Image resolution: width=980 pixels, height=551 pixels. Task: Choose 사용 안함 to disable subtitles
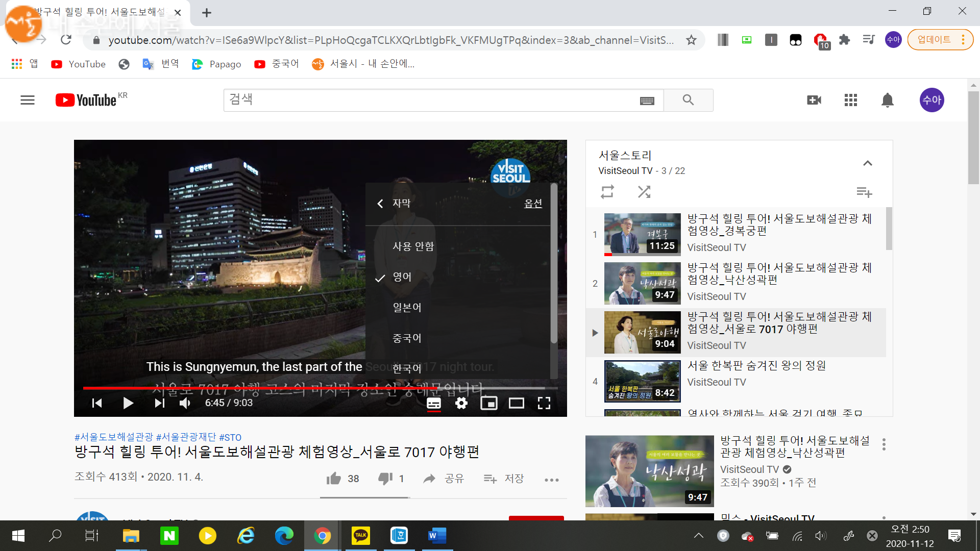point(413,246)
